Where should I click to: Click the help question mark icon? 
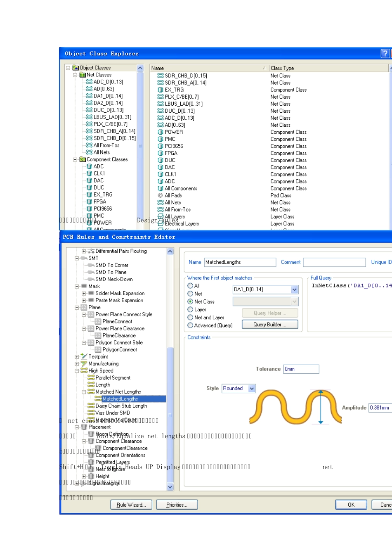pos(385,53)
